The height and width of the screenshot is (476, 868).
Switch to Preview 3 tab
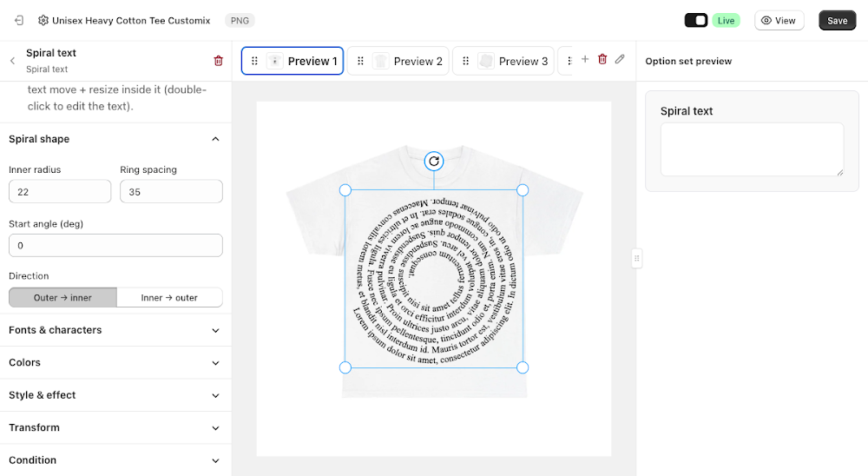click(503, 61)
